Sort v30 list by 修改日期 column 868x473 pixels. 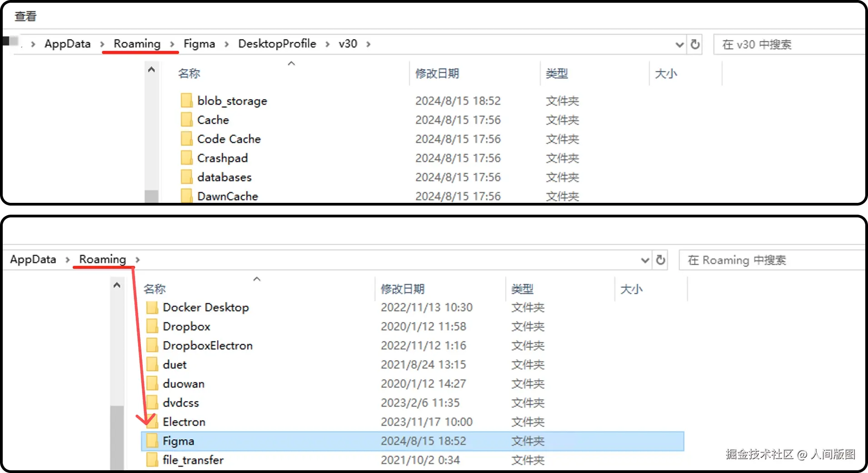[437, 73]
